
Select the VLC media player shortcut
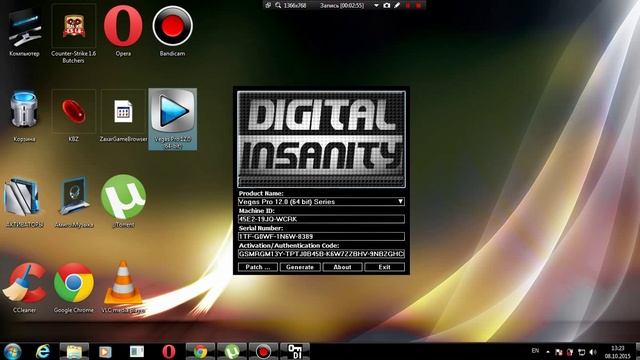123,287
